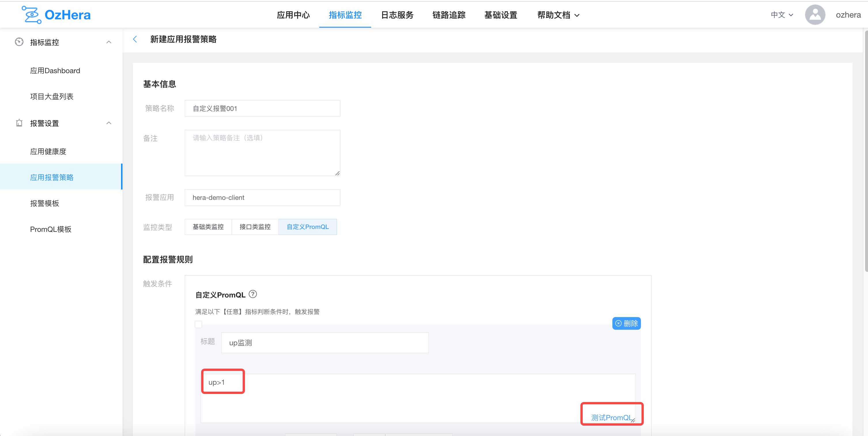868x436 pixels.
Task: Select 接口类监控 monitoring type
Action: pos(255,227)
